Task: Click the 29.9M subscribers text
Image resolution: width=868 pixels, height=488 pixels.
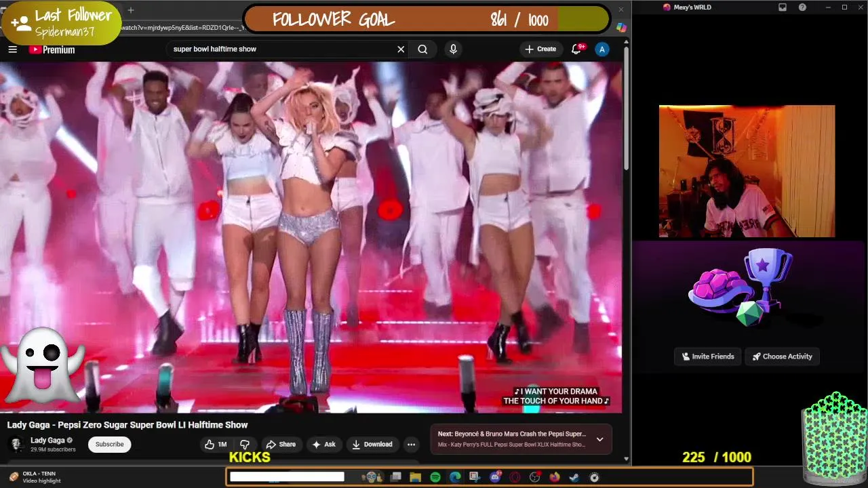Action: [53, 449]
